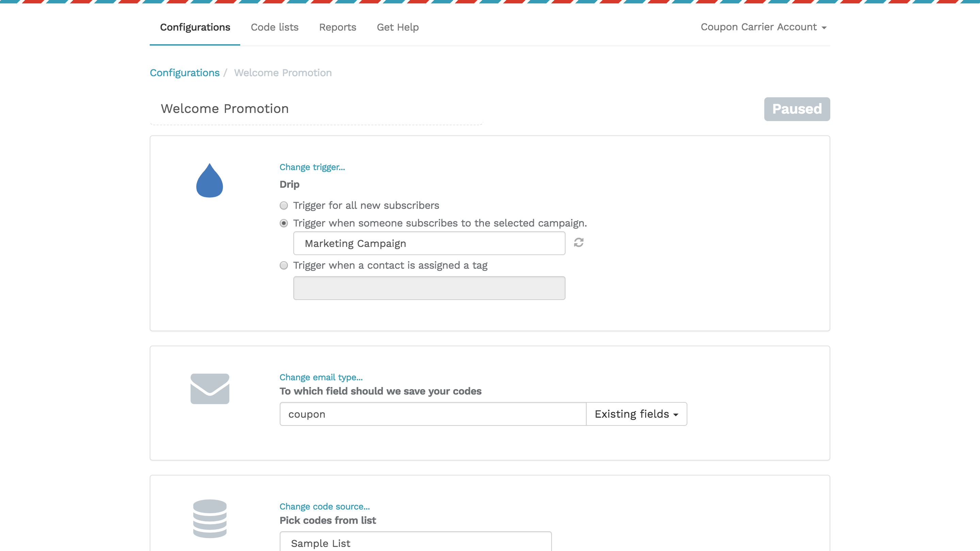The image size is (980, 551).
Task: Select the Configurations tab
Action: [195, 27]
